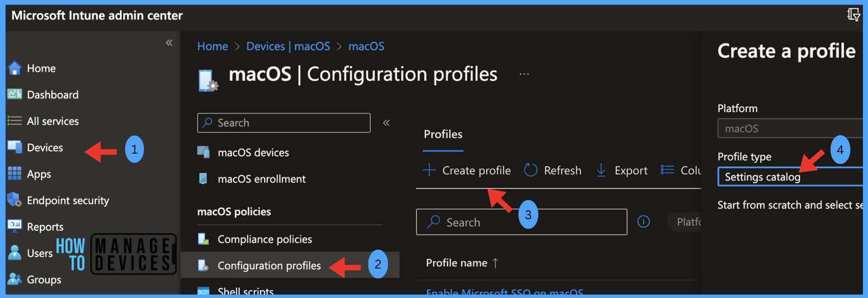Open Dashboard in the sidebar
This screenshot has width=868, height=298.
point(53,95)
